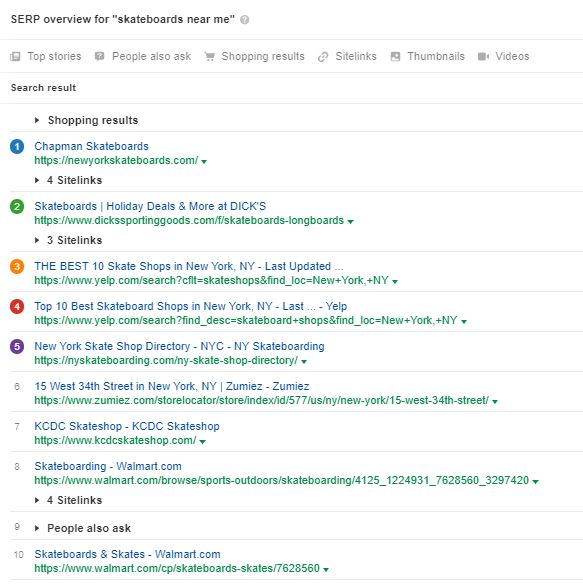
Task: Open KCDC Skateshop result title
Action: (127, 426)
